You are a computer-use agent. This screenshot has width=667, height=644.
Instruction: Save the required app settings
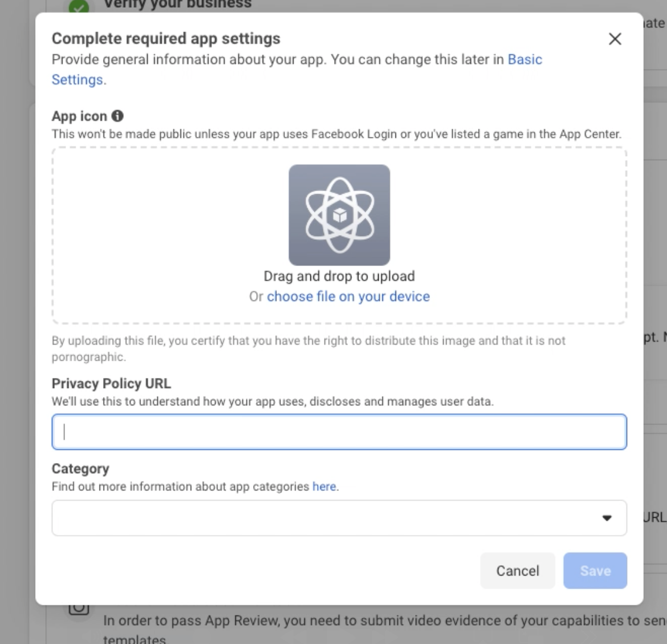(595, 570)
